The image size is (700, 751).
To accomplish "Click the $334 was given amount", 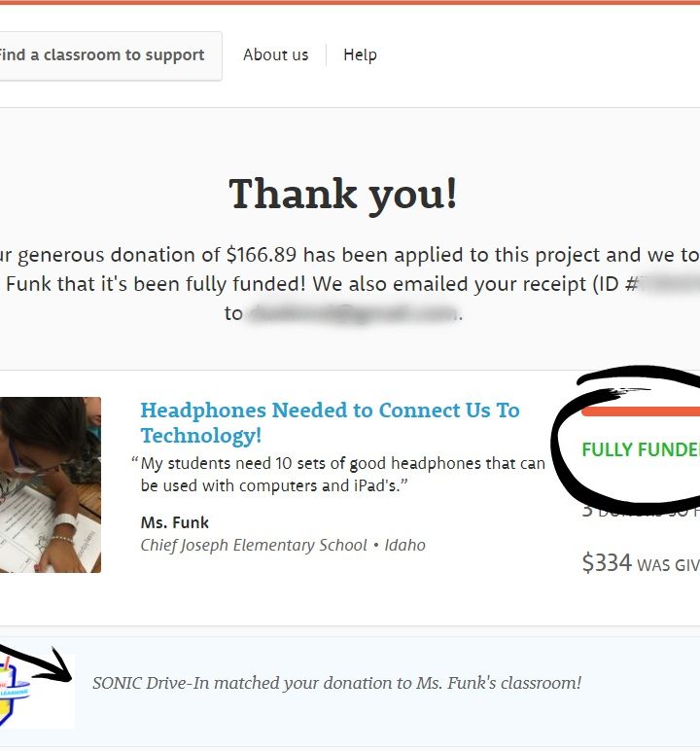I will tap(641, 563).
